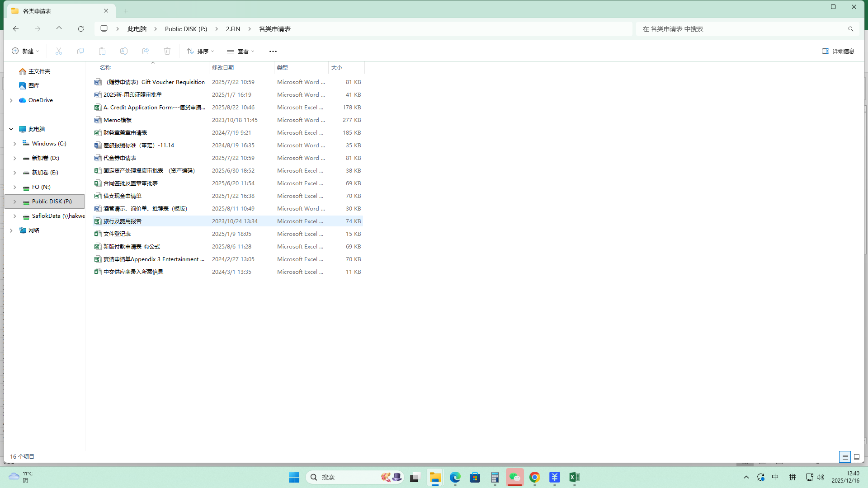Toggle the 详细信息 details pane

tap(838, 51)
